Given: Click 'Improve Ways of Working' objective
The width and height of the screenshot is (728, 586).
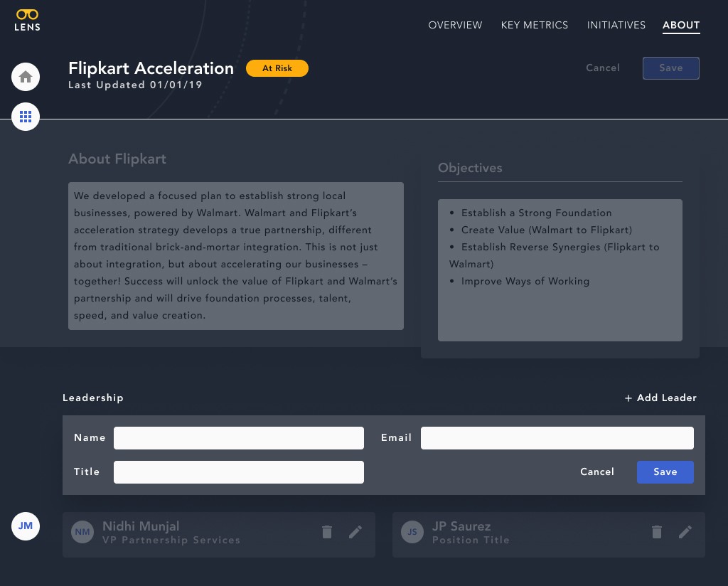Looking at the screenshot, I should pyautogui.click(x=525, y=282).
